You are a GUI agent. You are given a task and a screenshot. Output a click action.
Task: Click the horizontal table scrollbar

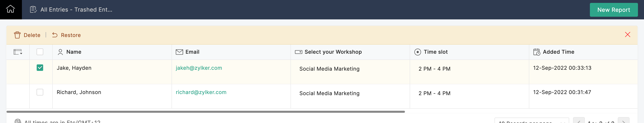click(x=205, y=112)
